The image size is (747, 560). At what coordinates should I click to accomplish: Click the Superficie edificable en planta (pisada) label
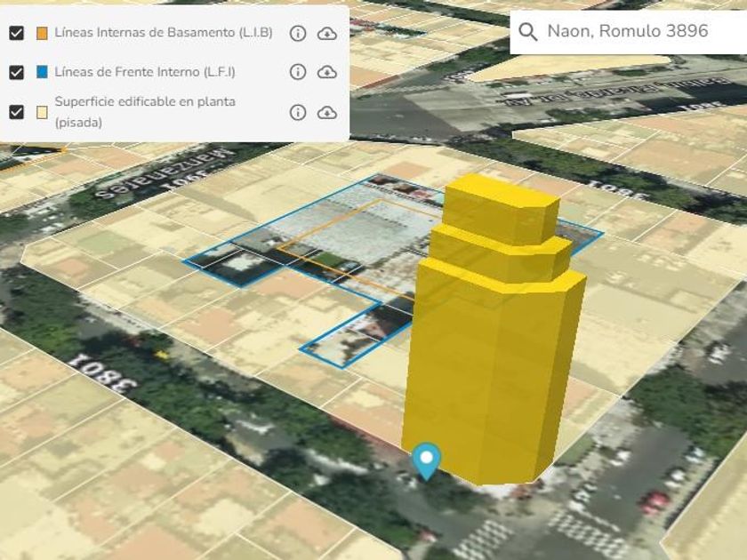(144, 112)
